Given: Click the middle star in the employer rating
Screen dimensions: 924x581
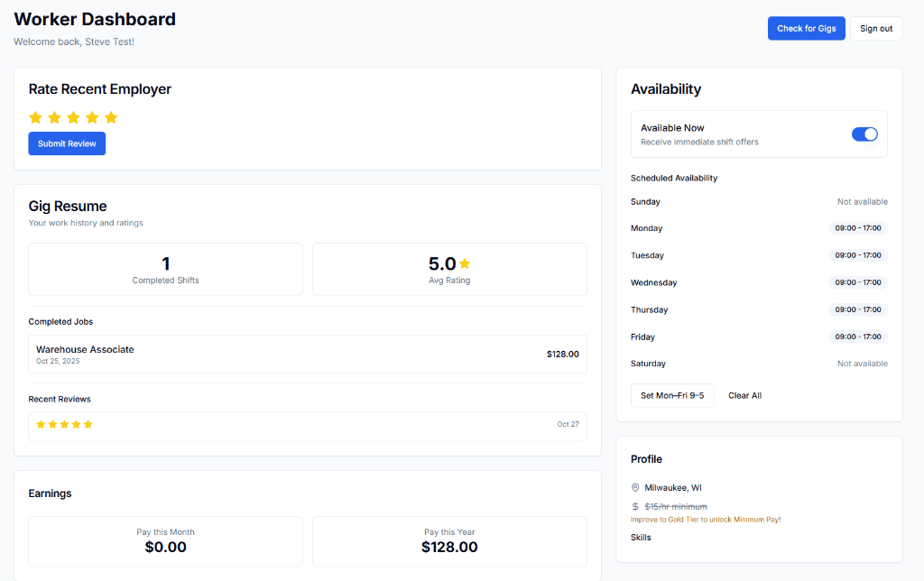Looking at the screenshot, I should coord(73,117).
